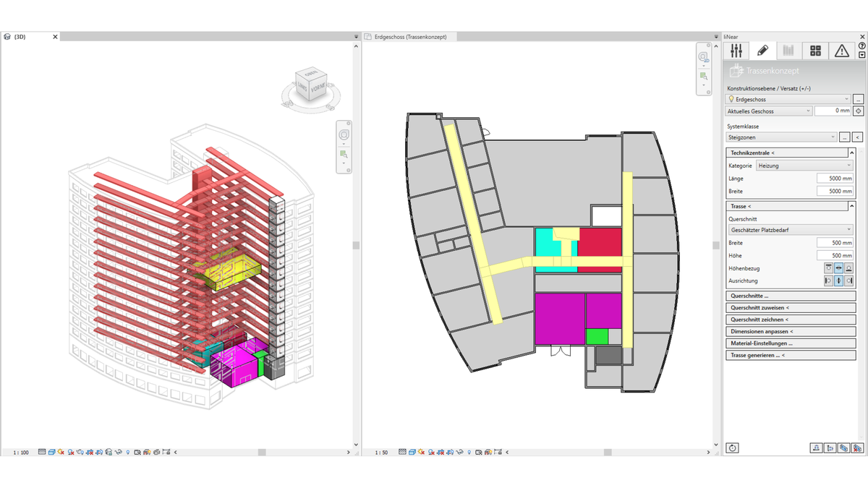Open the liNear help question mark

[x=861, y=46]
